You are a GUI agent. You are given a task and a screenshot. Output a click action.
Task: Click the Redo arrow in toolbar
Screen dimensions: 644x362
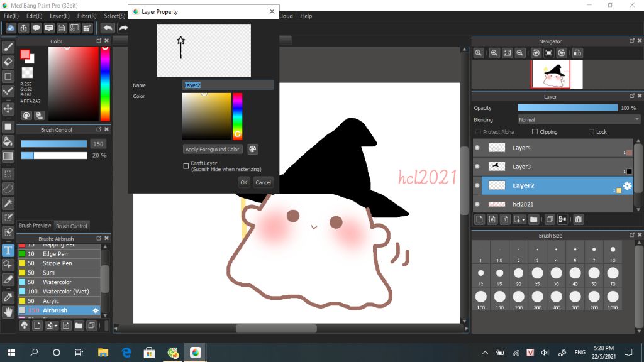pyautogui.click(x=123, y=28)
